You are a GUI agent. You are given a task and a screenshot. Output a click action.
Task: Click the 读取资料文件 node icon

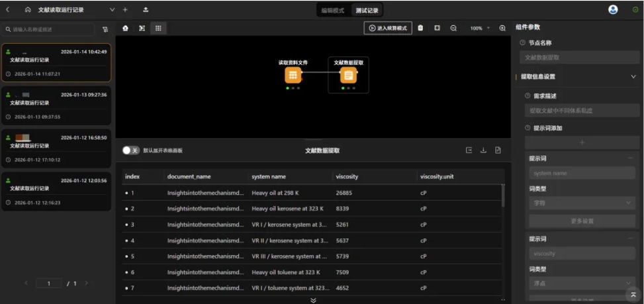293,76
